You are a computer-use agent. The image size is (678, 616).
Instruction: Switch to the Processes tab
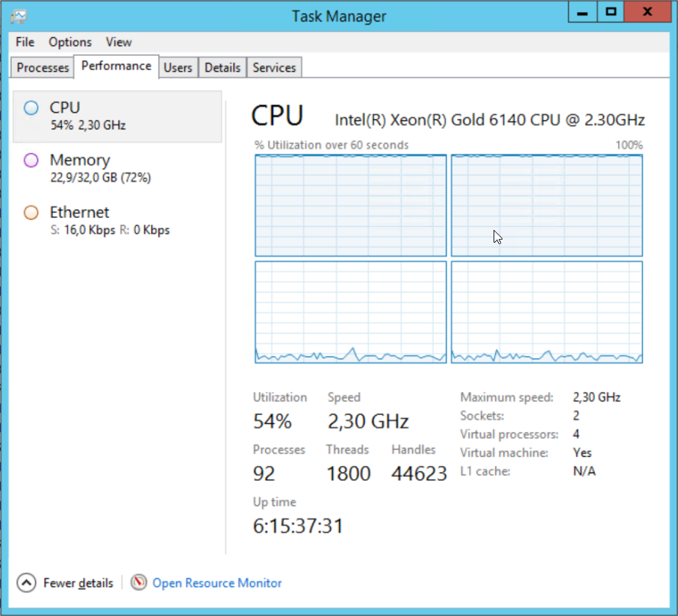tap(43, 67)
